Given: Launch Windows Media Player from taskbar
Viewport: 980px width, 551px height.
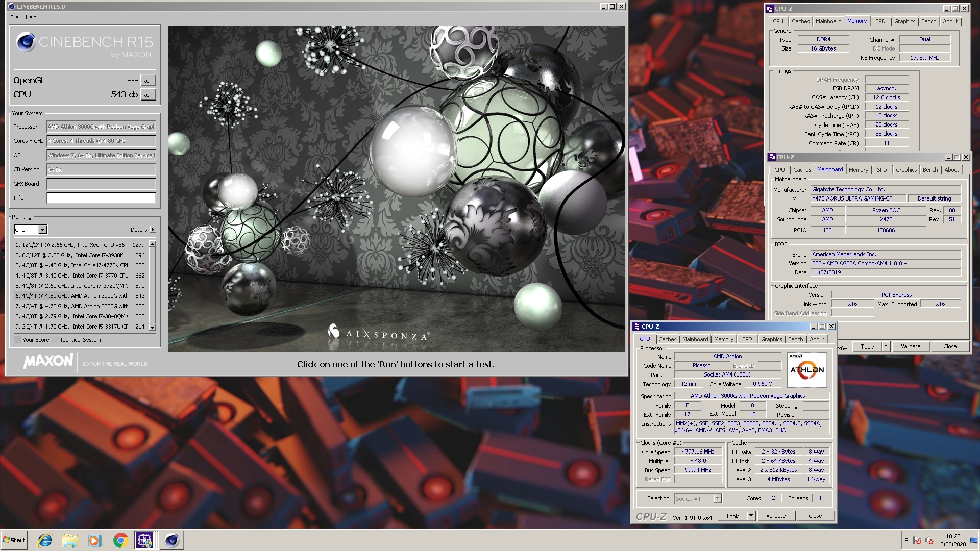Looking at the screenshot, I should pyautogui.click(x=95, y=540).
